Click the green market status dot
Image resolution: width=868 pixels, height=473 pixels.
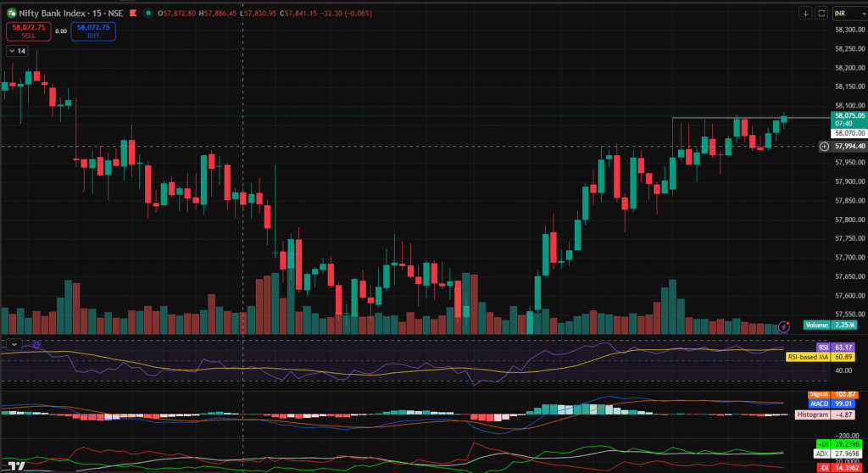pyautogui.click(x=149, y=13)
